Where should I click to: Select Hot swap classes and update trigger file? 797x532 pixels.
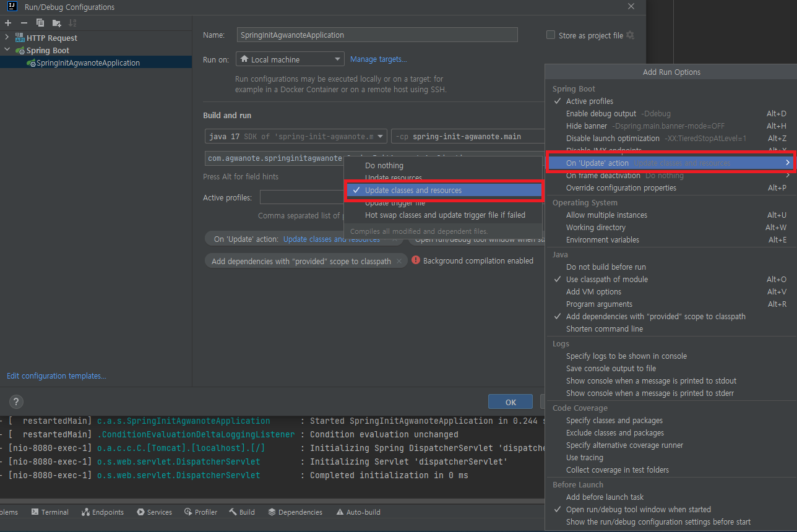(x=443, y=215)
